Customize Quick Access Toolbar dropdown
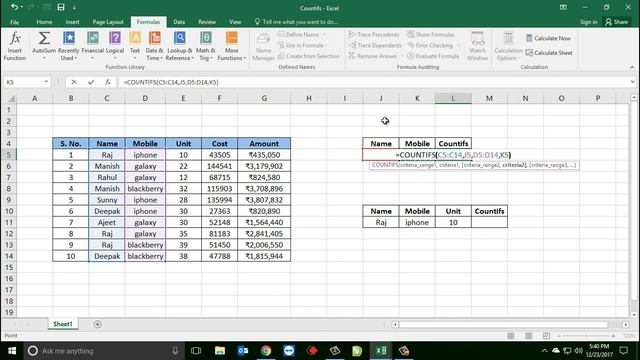The image size is (640, 360). coord(74,8)
